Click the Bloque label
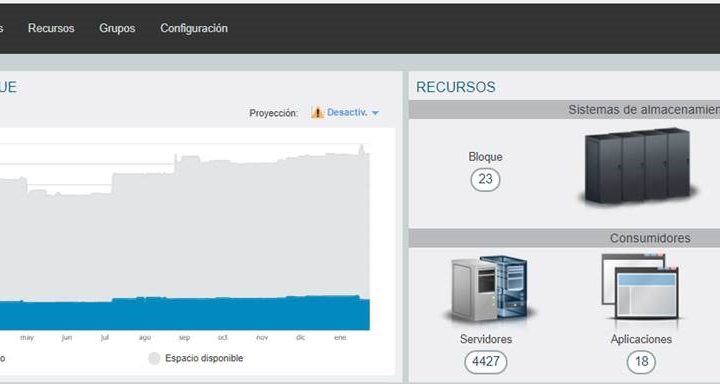720x384 pixels. (x=485, y=157)
